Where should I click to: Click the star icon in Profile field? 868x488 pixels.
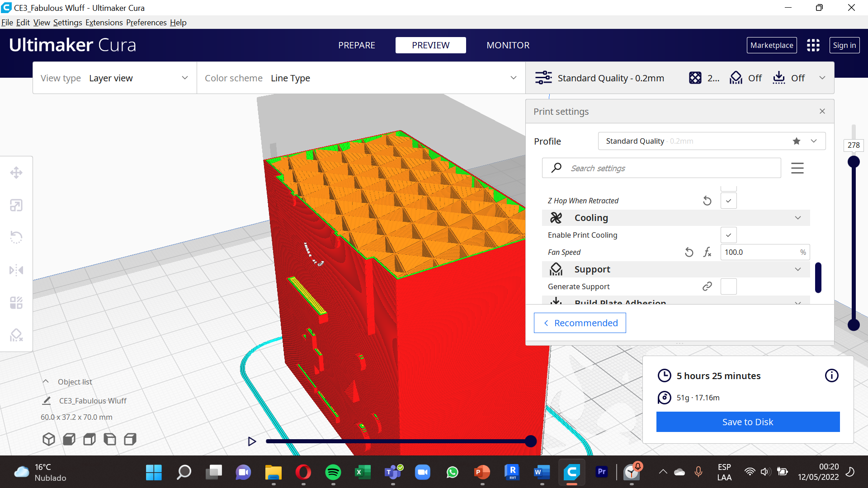pyautogui.click(x=797, y=141)
